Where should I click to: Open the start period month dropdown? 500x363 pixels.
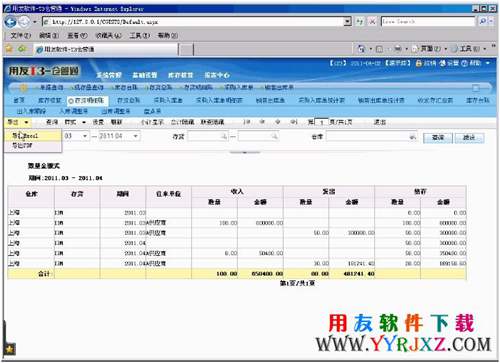(85, 136)
